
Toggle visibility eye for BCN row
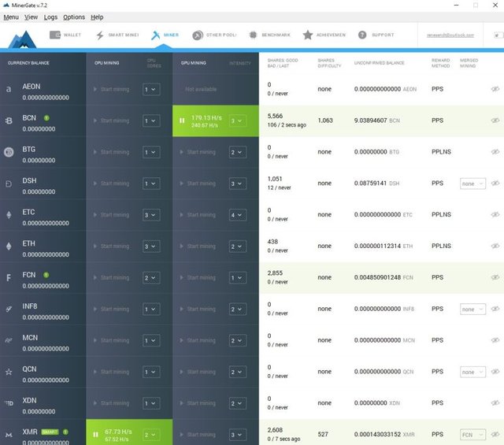495,121
